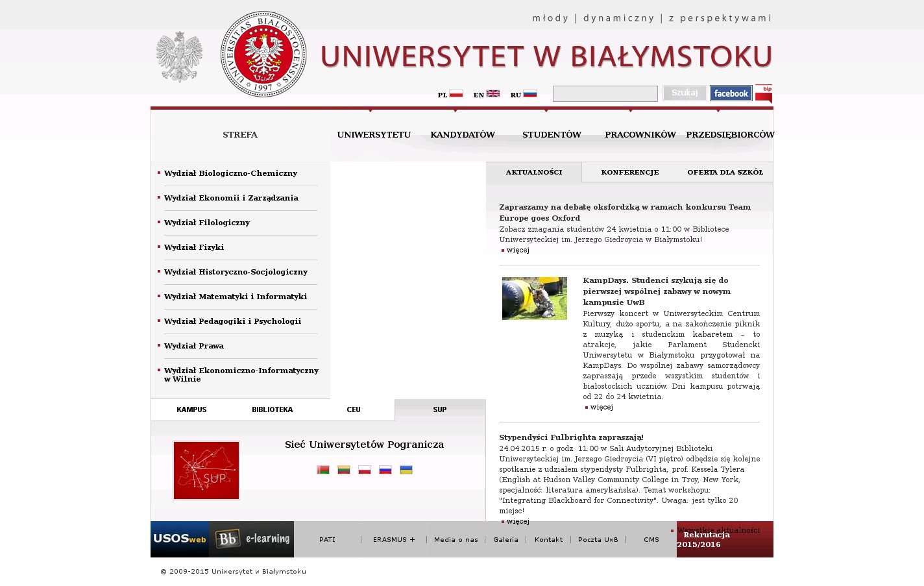Select the BIBLIOTEKA tab
This screenshot has height=586, width=924.
click(x=273, y=409)
